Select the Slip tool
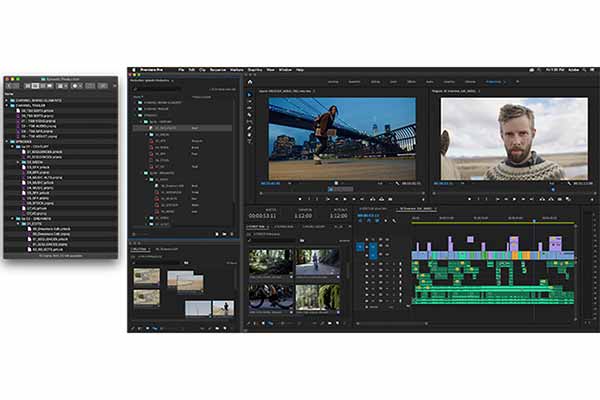The width and height of the screenshot is (600, 400). click(250, 121)
